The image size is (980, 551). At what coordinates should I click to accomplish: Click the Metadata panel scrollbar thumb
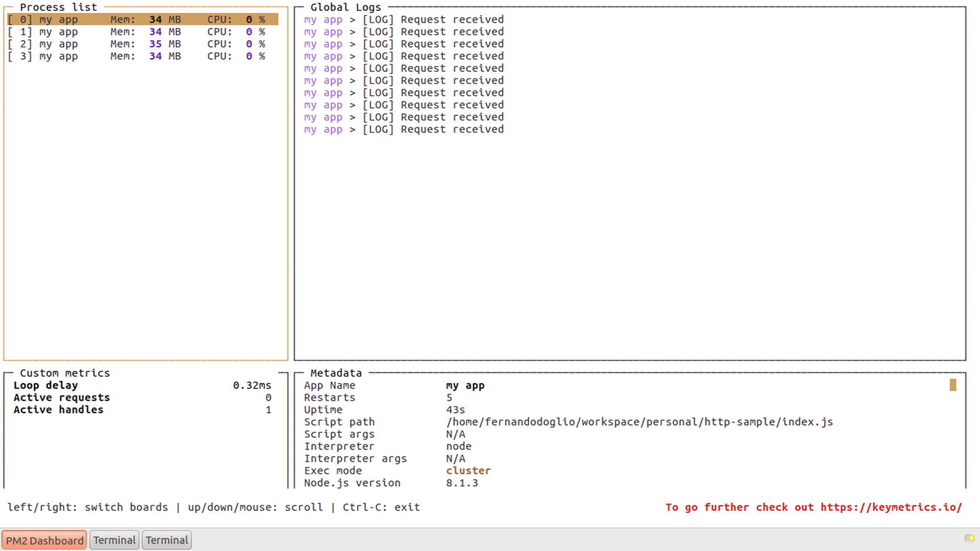(x=953, y=385)
